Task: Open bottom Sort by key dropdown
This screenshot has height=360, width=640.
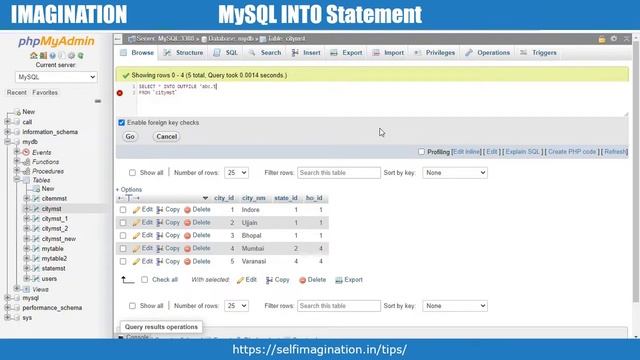Action: pyautogui.click(x=455, y=306)
